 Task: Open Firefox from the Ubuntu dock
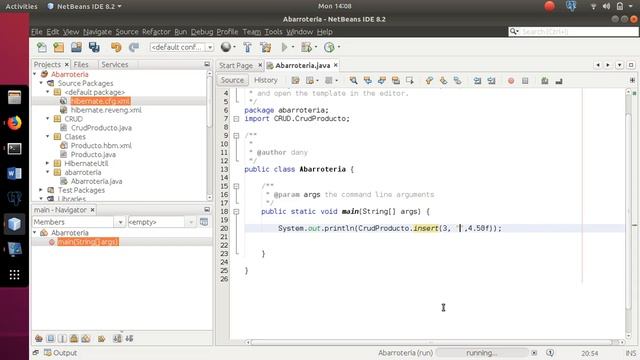click(15, 123)
